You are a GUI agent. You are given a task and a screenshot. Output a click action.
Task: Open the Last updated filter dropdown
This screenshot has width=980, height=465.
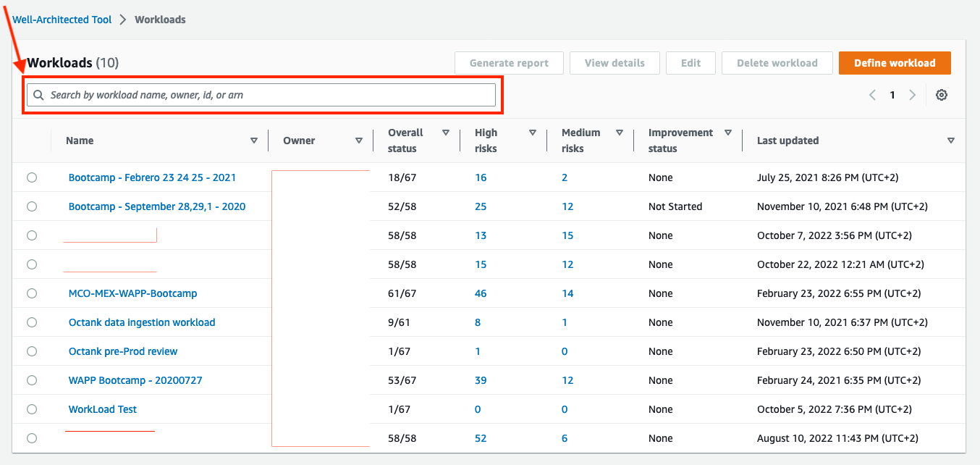(951, 140)
